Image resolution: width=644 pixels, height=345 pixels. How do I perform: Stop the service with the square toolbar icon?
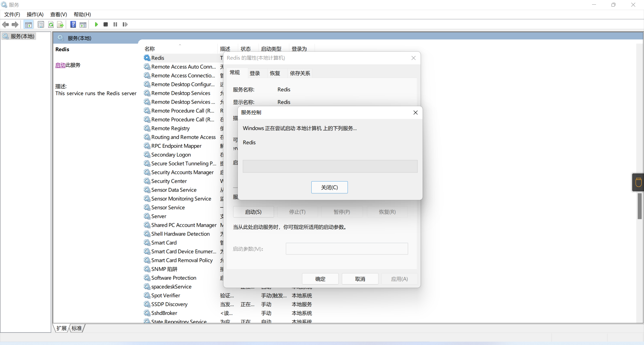point(106,24)
